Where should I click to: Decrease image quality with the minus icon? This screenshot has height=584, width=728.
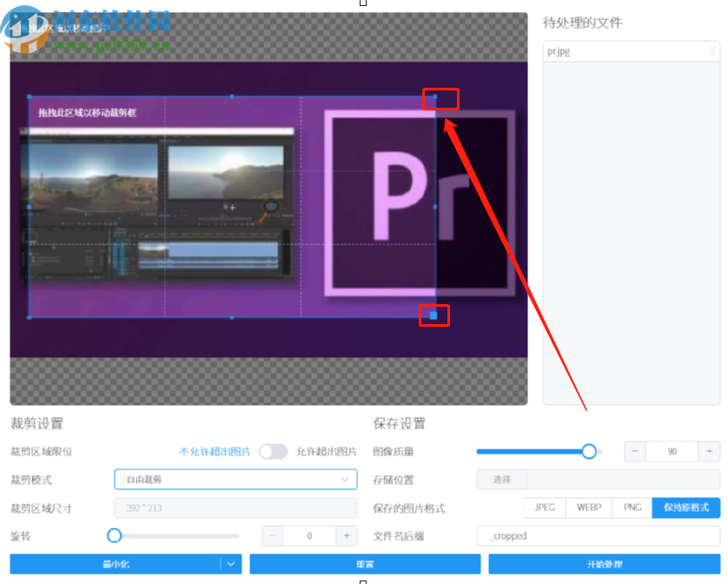point(635,452)
